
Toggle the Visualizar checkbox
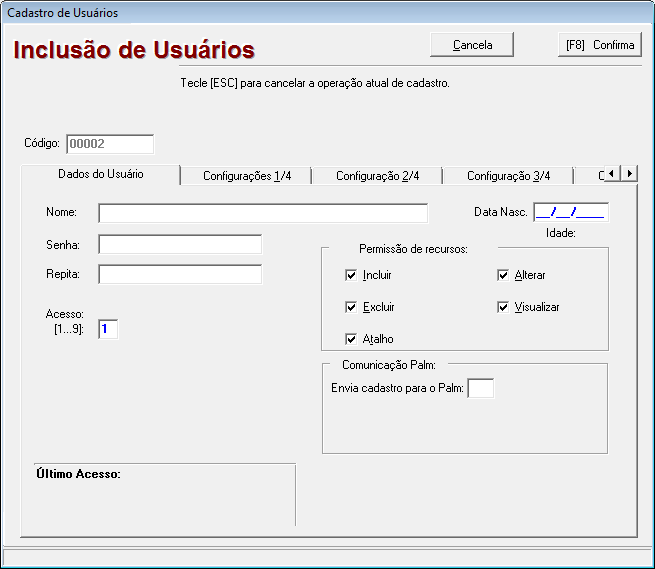[x=503, y=307]
